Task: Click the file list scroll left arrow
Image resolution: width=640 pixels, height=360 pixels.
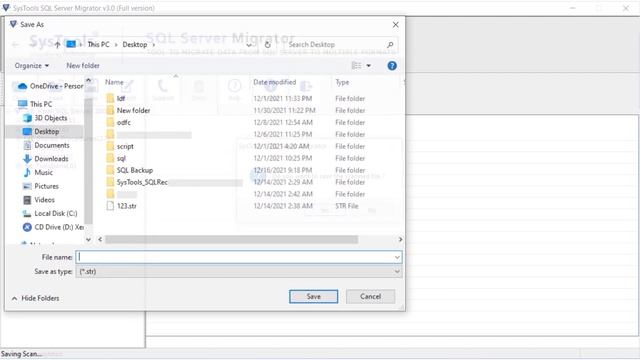Action: tap(100, 240)
